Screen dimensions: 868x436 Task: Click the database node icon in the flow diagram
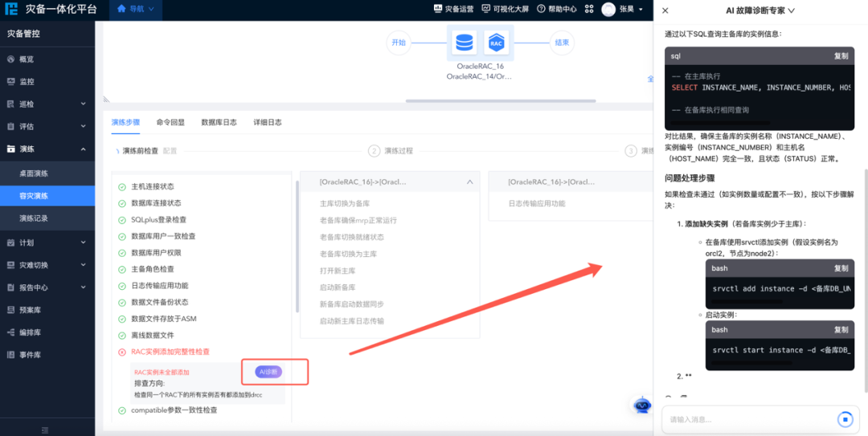pyautogui.click(x=464, y=43)
